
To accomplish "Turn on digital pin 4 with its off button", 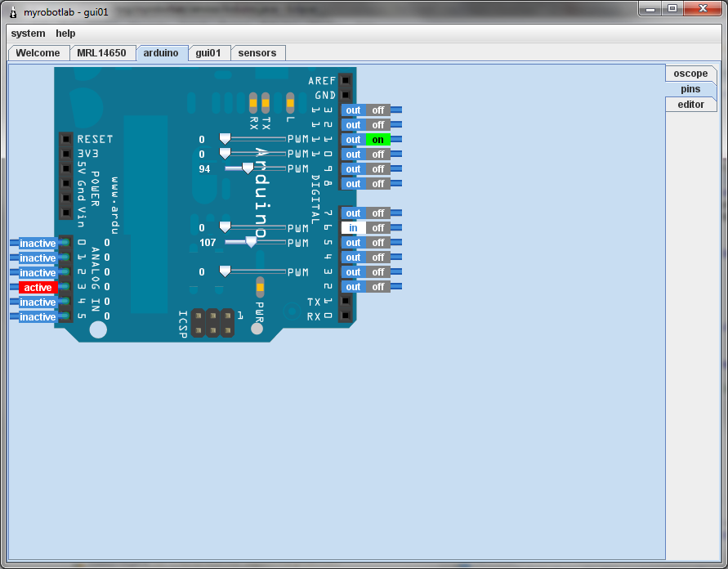I will pyautogui.click(x=378, y=258).
